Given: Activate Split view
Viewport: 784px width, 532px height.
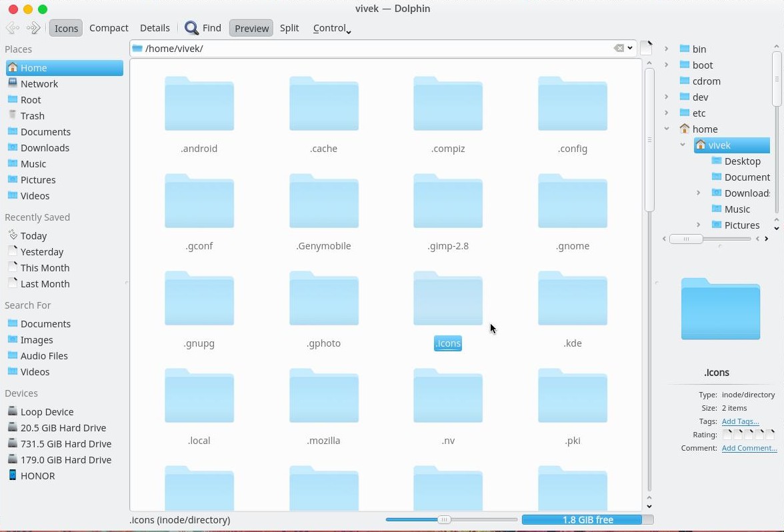Looking at the screenshot, I should [289, 28].
